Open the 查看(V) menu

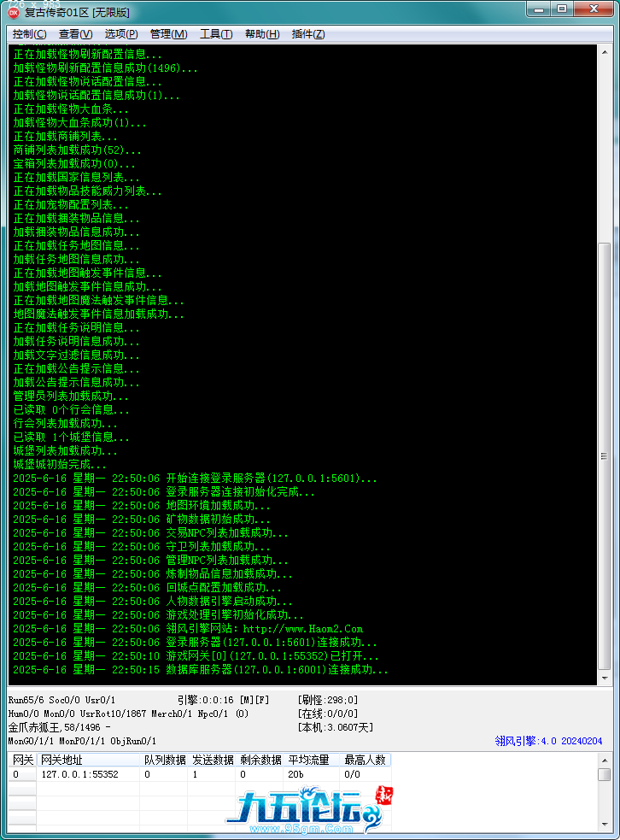pyautogui.click(x=75, y=33)
